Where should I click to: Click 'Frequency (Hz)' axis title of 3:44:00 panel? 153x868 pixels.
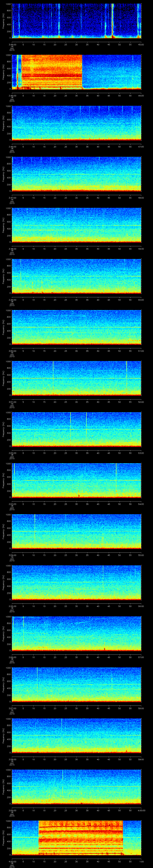coord(3,21)
